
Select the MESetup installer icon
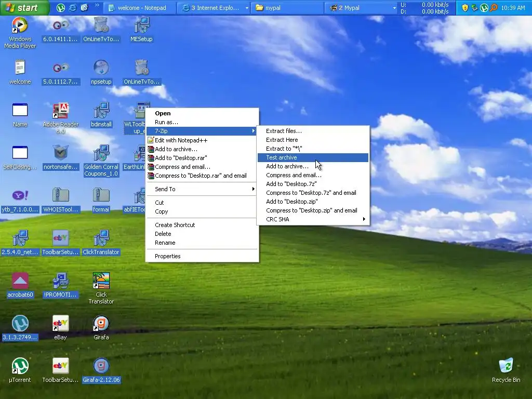(x=141, y=26)
